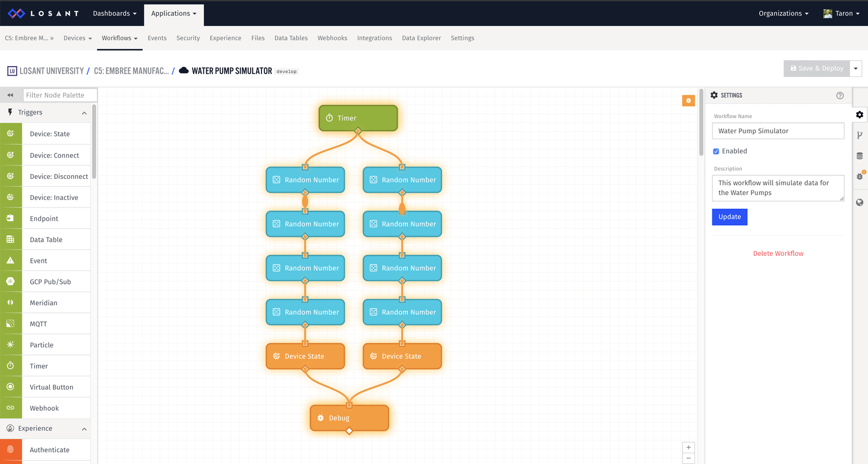Click the Save & Deploy button

[x=816, y=68]
